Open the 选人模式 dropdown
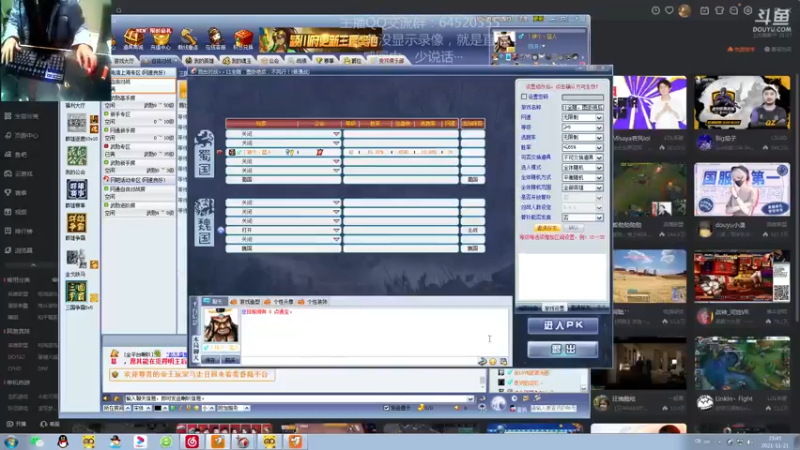 (x=583, y=167)
